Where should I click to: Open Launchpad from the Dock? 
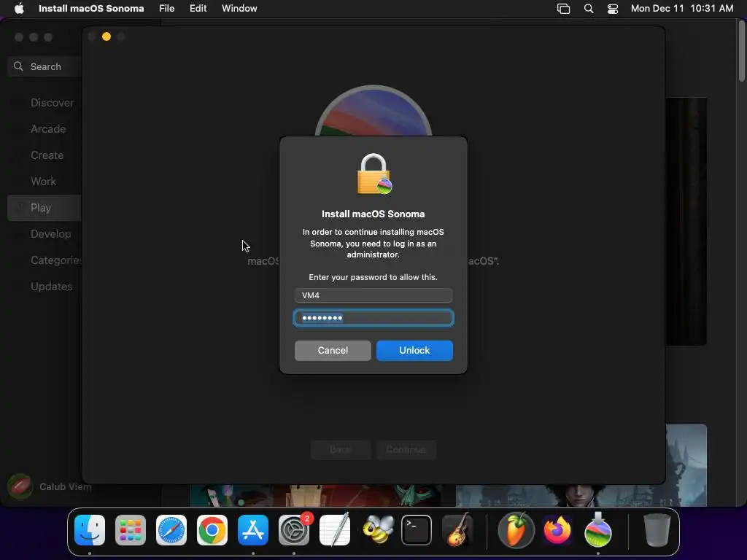click(131, 530)
